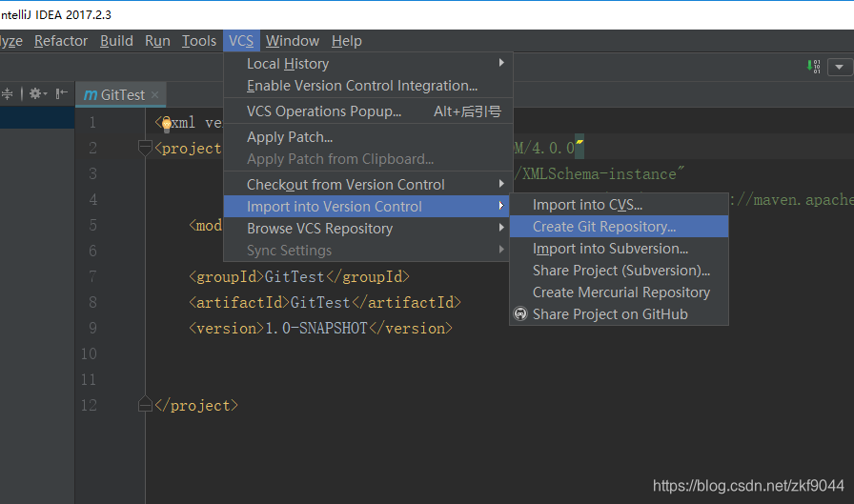This screenshot has width=854, height=504.
Task: Open Local History submenu
Action: coord(368,64)
